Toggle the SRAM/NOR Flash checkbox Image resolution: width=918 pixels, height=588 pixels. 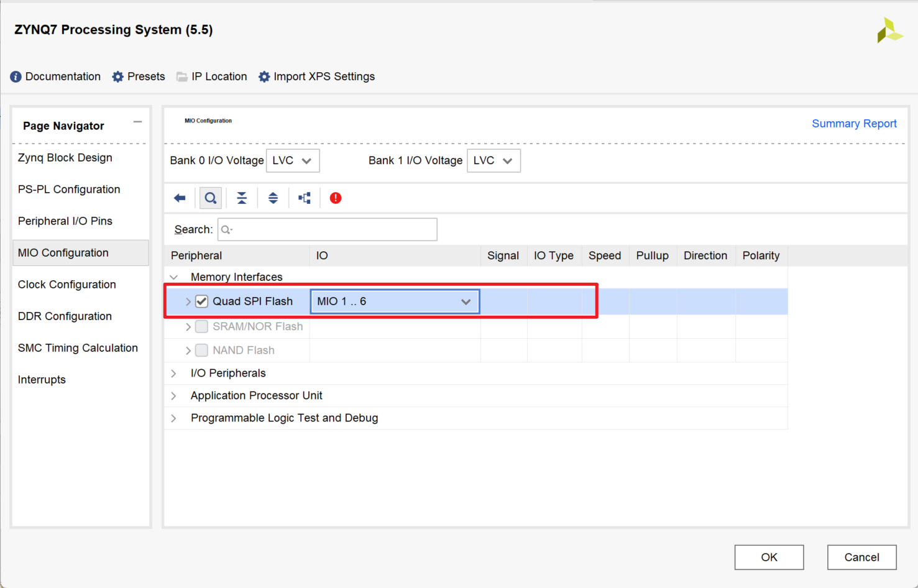[201, 326]
